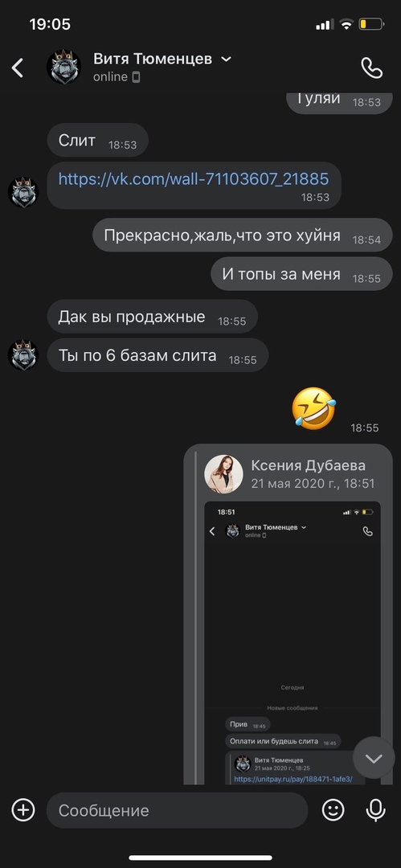Image resolution: width=401 pixels, height=868 pixels.
Task: Select the 'Слит' message bubble
Action: [97, 141]
